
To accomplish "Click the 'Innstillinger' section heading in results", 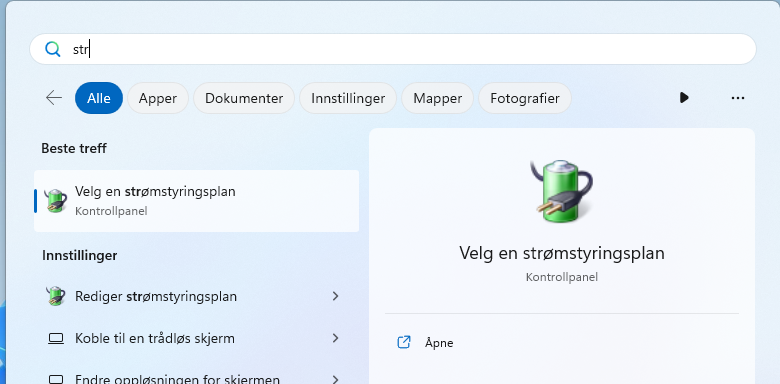I will click(80, 256).
